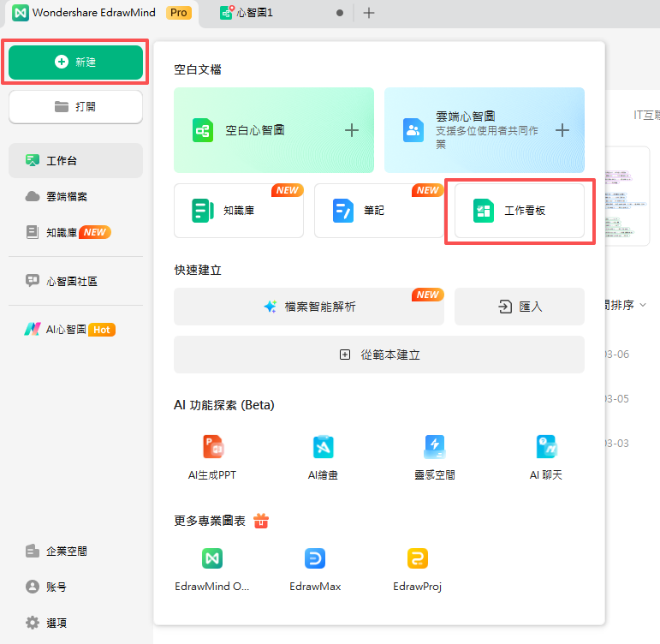Viewport: 660px width, 644px height.
Task: Click the green 新建 button
Action: click(76, 63)
